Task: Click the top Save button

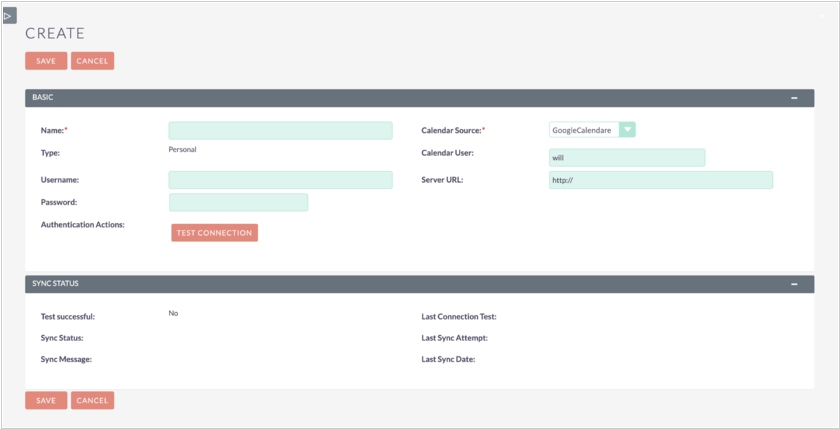Action: [x=46, y=61]
